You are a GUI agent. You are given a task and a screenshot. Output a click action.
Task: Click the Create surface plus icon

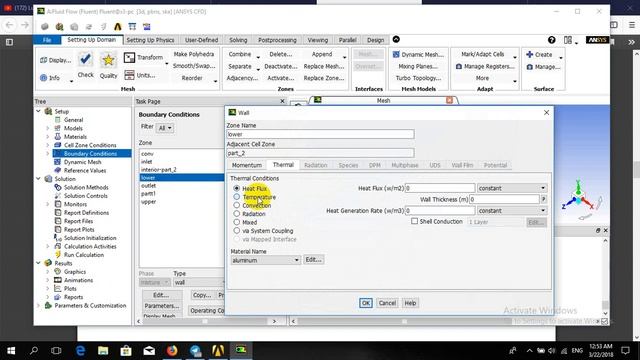[x=529, y=54]
